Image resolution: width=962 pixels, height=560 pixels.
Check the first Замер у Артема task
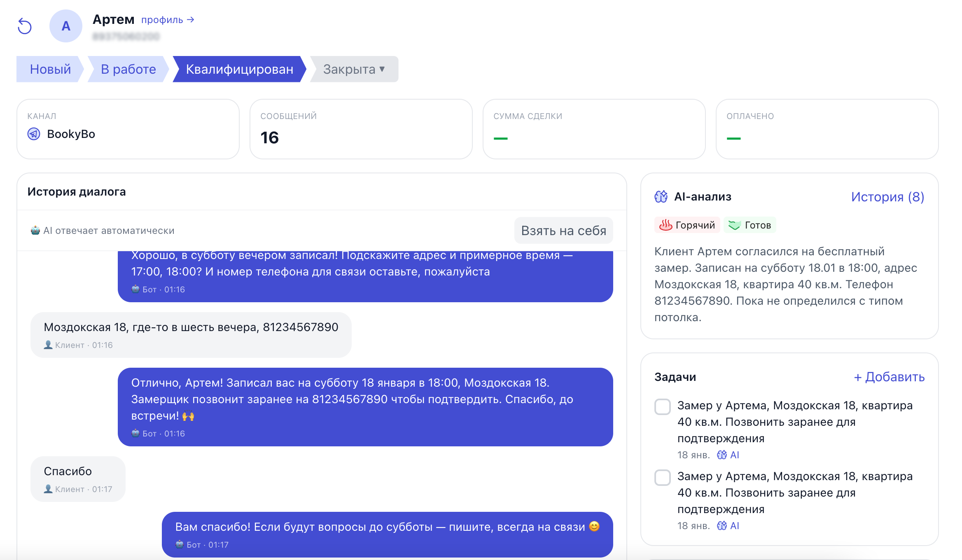[x=663, y=406]
